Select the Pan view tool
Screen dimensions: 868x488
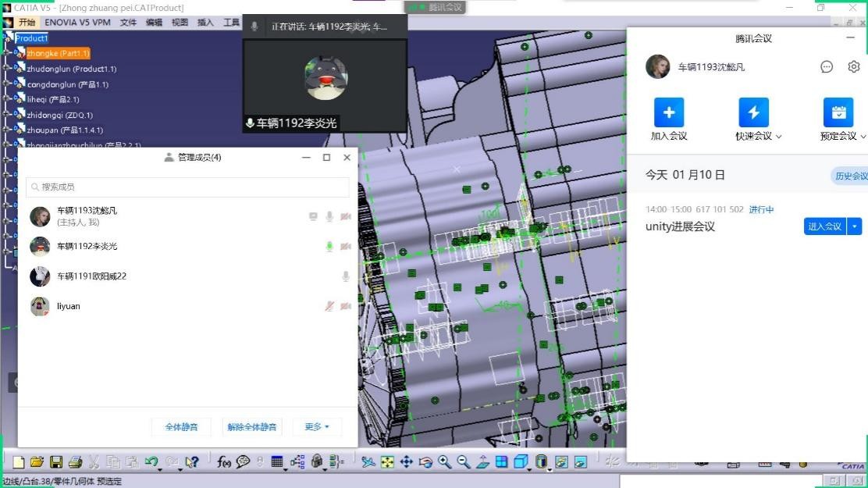pos(406,462)
